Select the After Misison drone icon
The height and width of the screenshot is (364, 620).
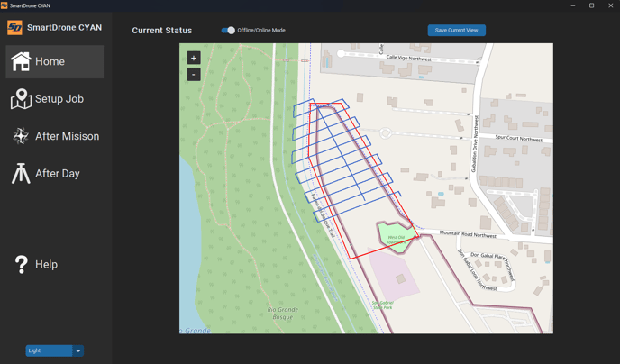[x=21, y=136]
